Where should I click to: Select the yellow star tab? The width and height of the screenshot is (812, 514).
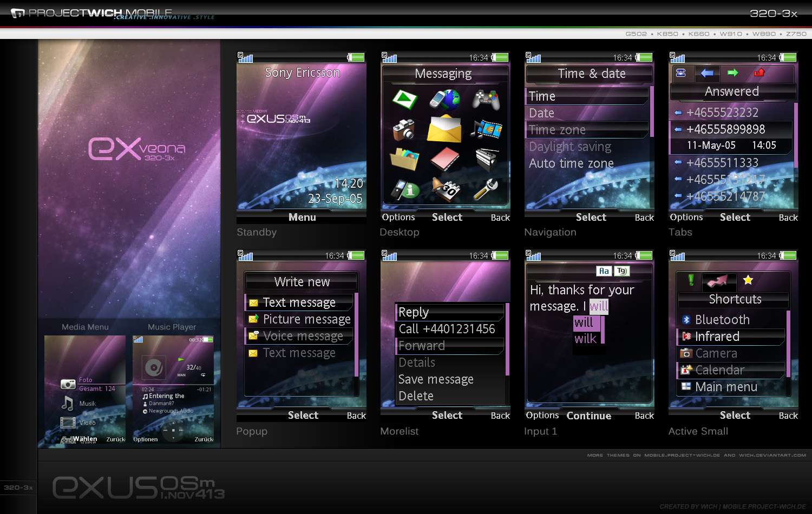click(x=748, y=280)
